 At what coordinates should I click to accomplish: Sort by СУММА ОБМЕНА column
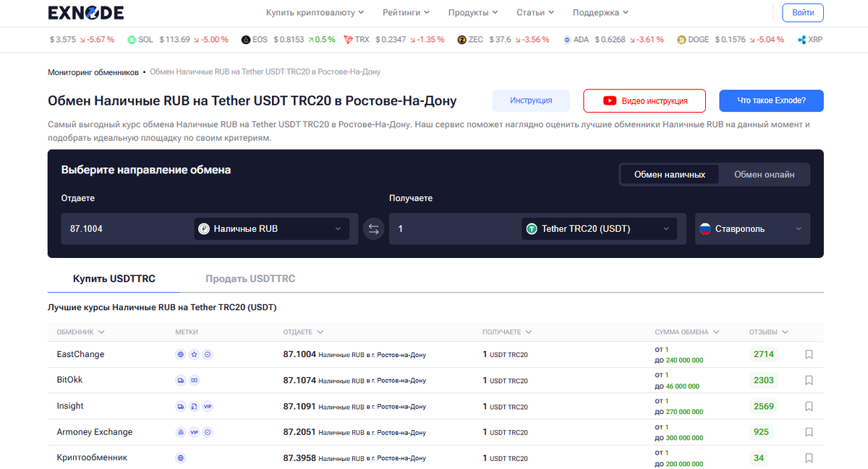(x=687, y=332)
